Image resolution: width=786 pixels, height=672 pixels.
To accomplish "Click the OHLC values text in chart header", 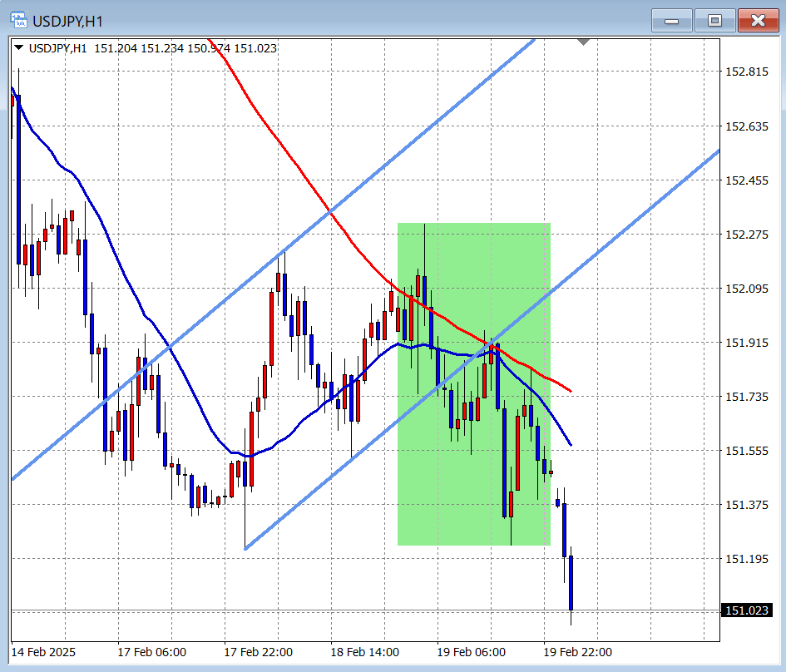I will (x=185, y=48).
